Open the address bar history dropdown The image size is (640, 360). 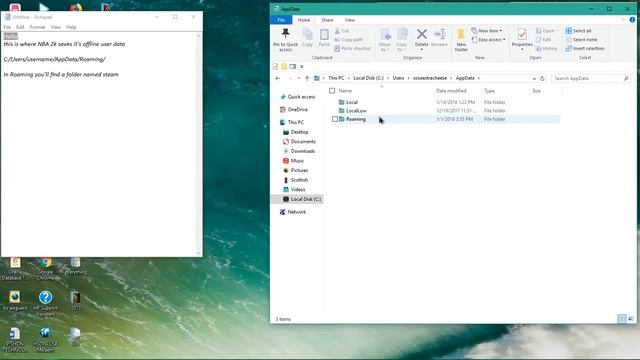(x=534, y=78)
